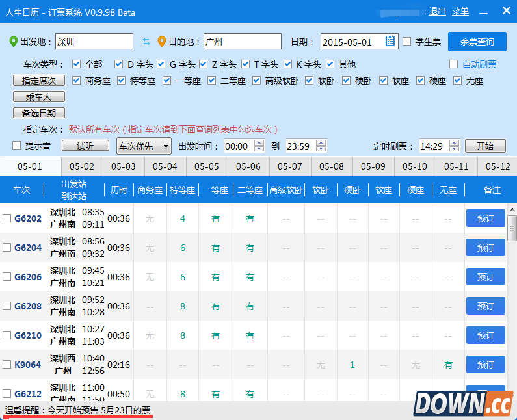Click the 特等座 count 4 for G6202

click(x=183, y=218)
